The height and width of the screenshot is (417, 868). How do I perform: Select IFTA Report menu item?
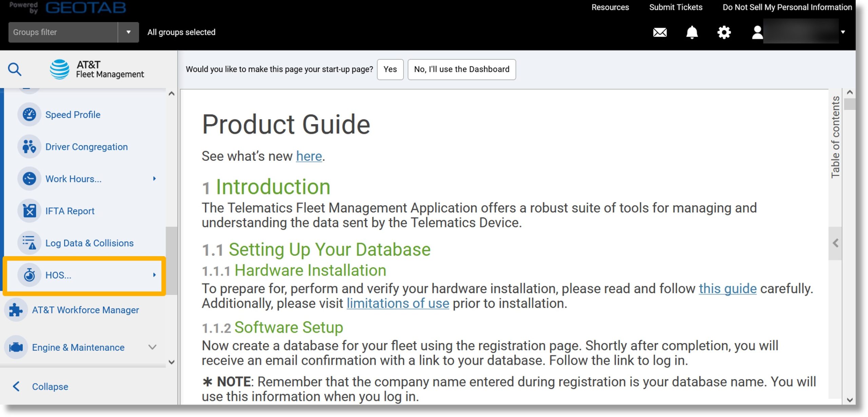pos(70,211)
